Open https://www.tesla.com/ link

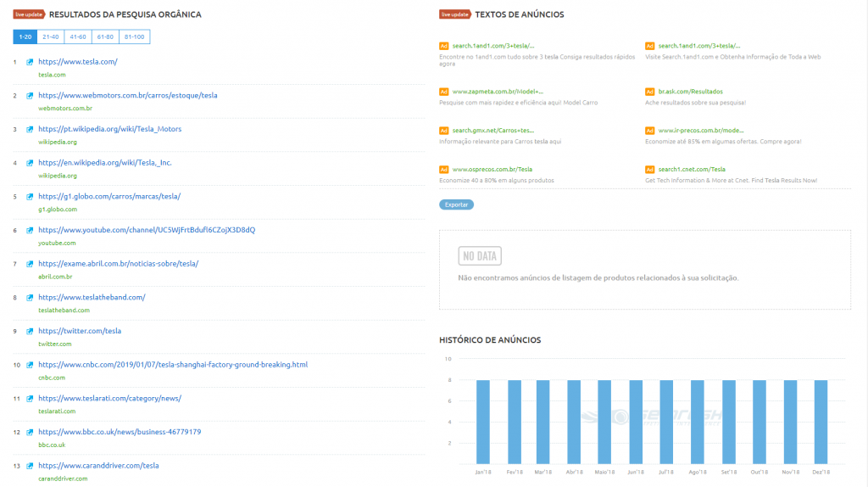(x=77, y=61)
